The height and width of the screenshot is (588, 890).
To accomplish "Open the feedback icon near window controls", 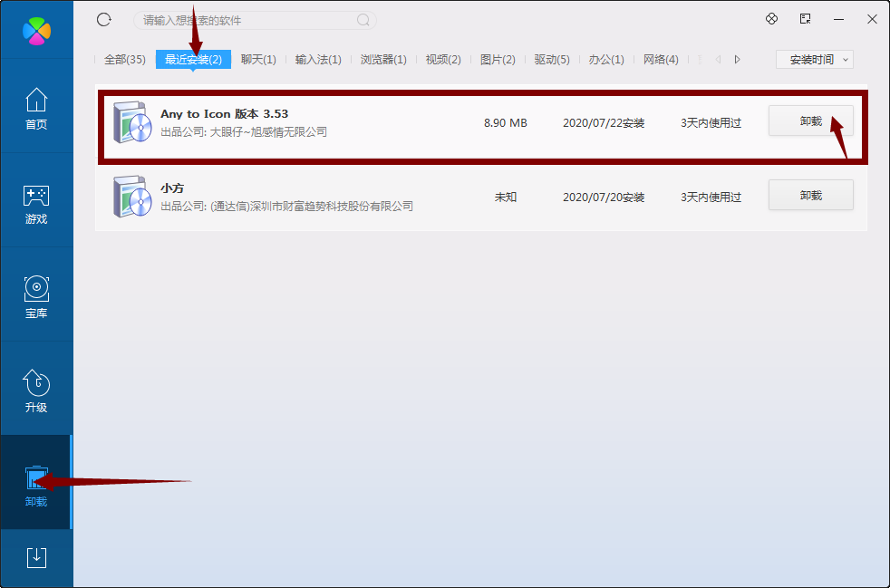I will coord(804,18).
